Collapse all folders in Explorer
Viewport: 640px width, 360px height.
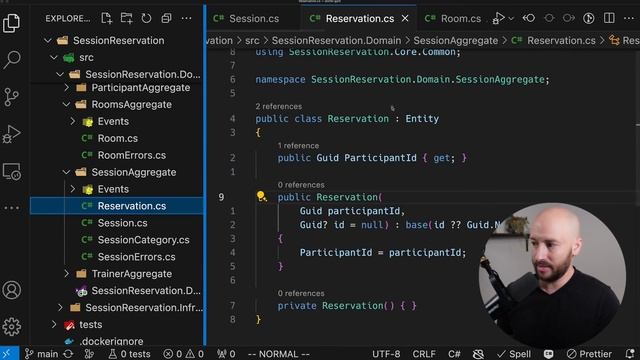[166, 18]
